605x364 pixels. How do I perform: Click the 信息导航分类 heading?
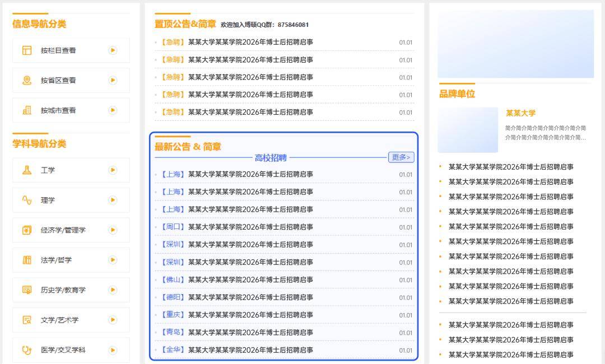click(39, 24)
